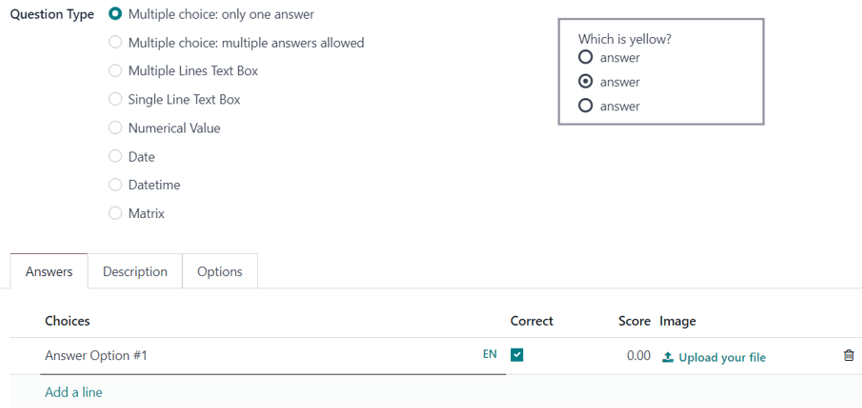
Task: Select Multiple choice: only one answer
Action: click(116, 14)
